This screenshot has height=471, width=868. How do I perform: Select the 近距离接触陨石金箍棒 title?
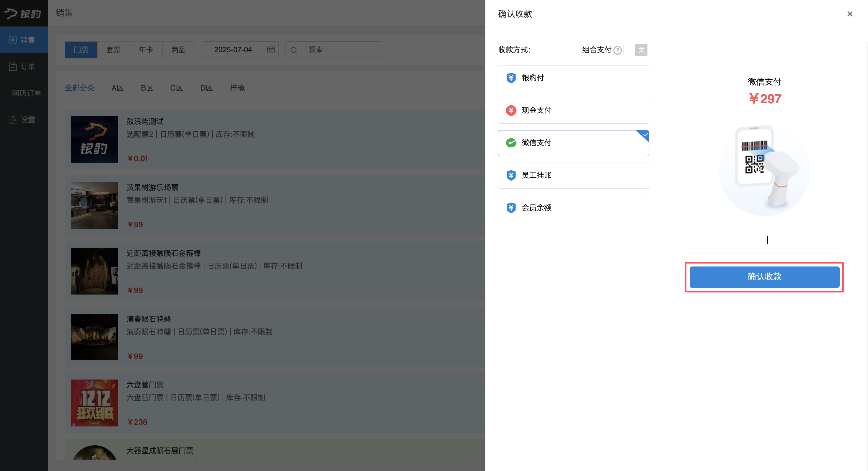pos(164,253)
